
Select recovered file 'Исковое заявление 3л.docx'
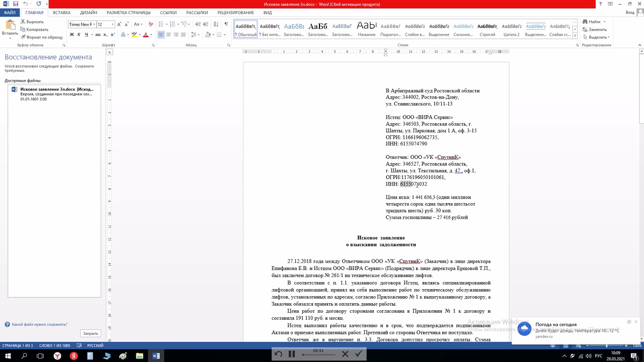pyautogui.click(x=54, y=94)
